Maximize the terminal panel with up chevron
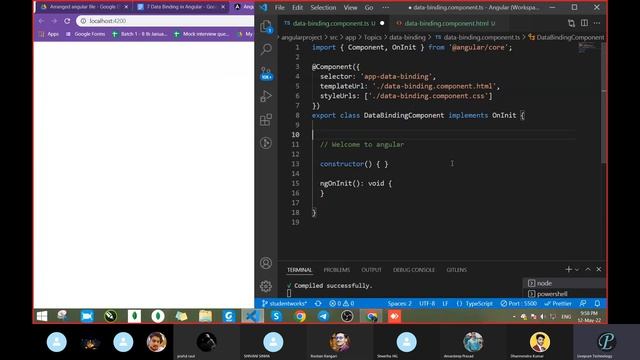640x360 pixels. (588, 269)
